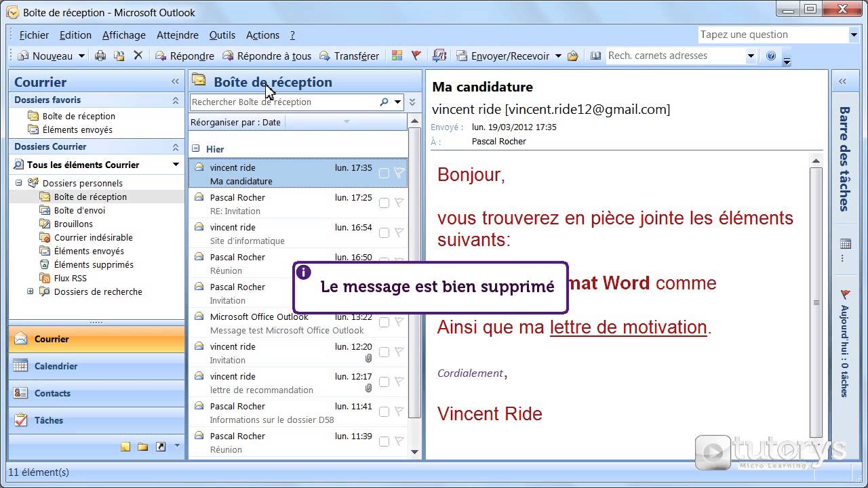This screenshot has width=868, height=488.
Task: Collapse the Dossiers favoris section
Action: pyautogui.click(x=175, y=100)
